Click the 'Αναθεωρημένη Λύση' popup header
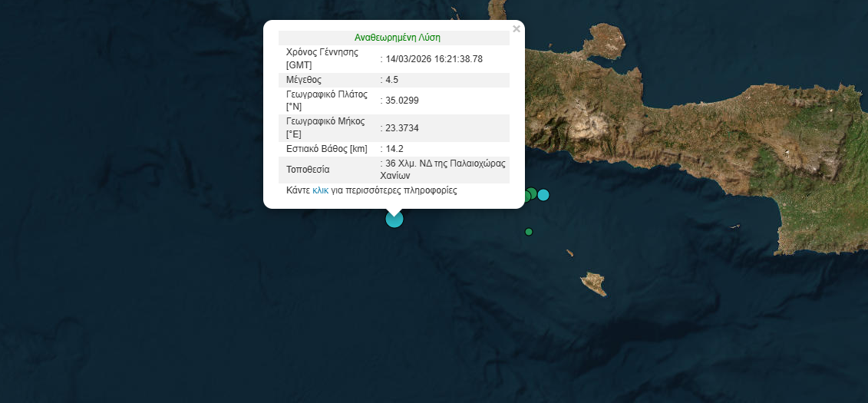The image size is (868, 403). 397,37
